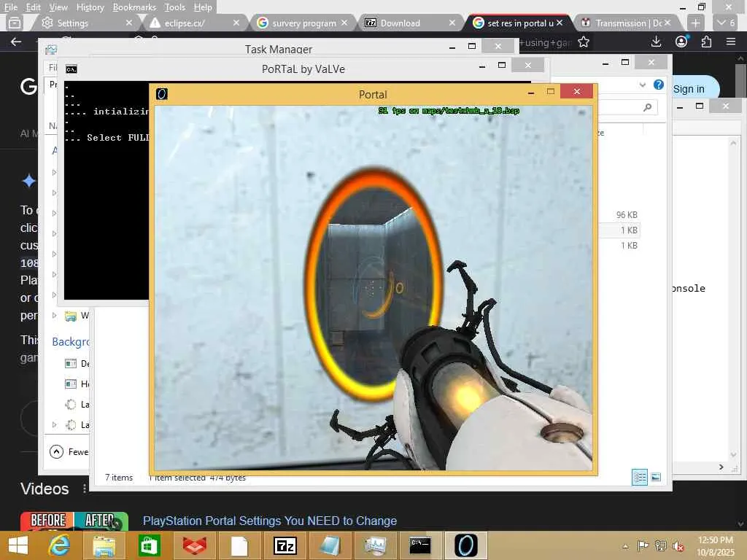The image size is (747, 560).
Task: Open the History menu in browser
Action: coord(90,7)
